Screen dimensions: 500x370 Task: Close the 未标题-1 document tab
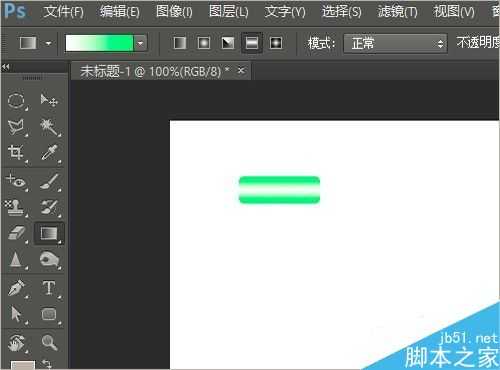coord(241,71)
